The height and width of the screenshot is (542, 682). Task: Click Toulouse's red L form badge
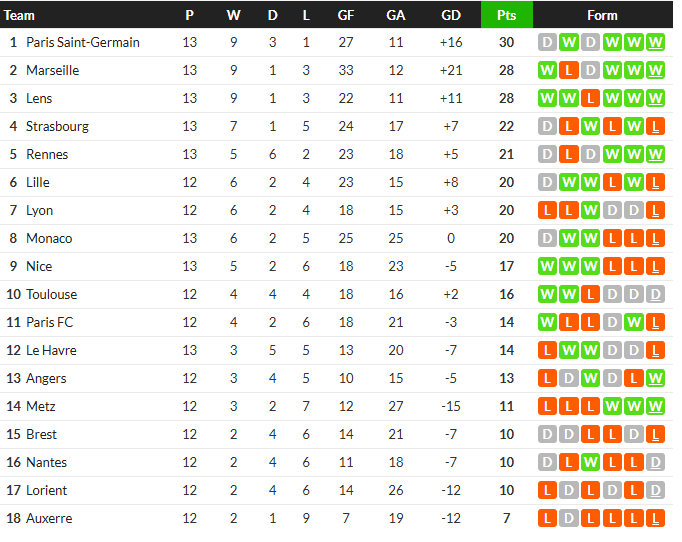click(x=591, y=294)
